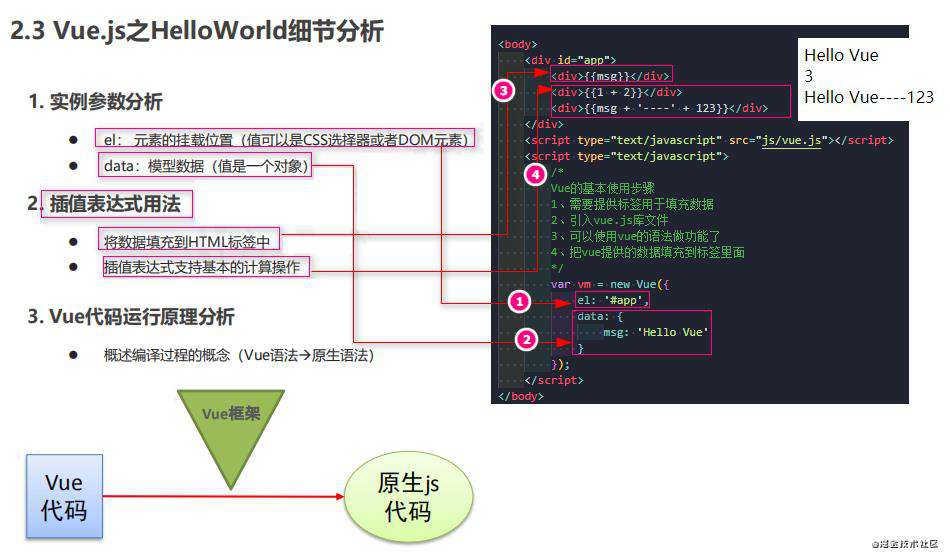Select heading '2. 插值表达式用法'
This screenshot has width=950, height=559.
coord(104,203)
